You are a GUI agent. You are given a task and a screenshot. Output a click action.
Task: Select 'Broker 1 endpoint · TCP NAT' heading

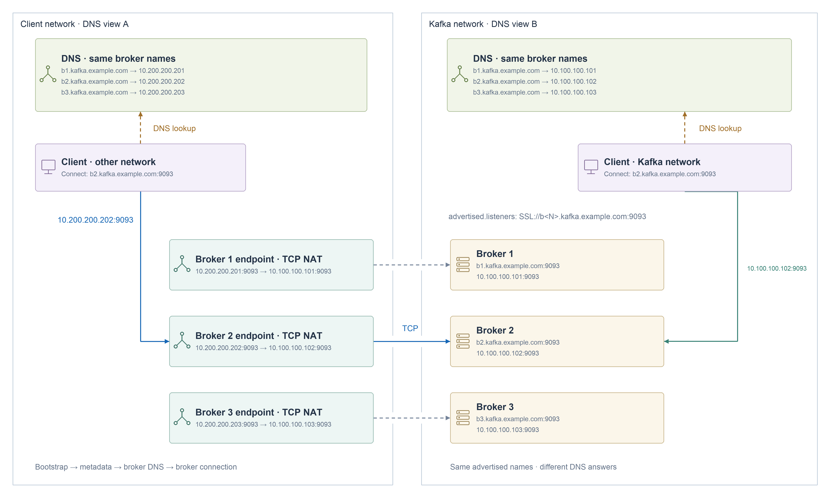(x=259, y=259)
